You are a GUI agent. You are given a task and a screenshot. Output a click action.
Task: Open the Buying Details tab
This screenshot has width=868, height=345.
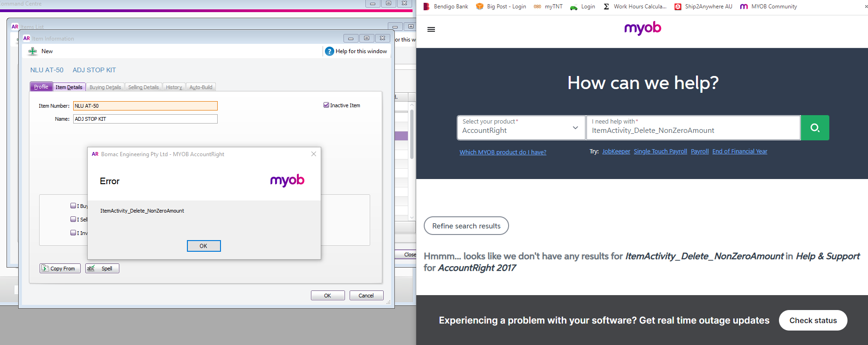coord(105,87)
